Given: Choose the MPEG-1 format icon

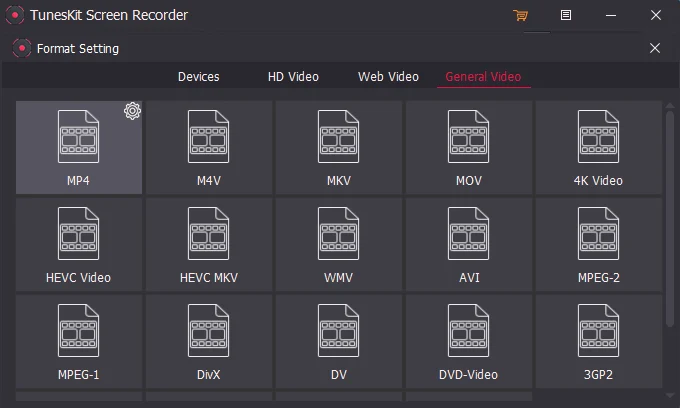Looking at the screenshot, I should coord(78,331).
